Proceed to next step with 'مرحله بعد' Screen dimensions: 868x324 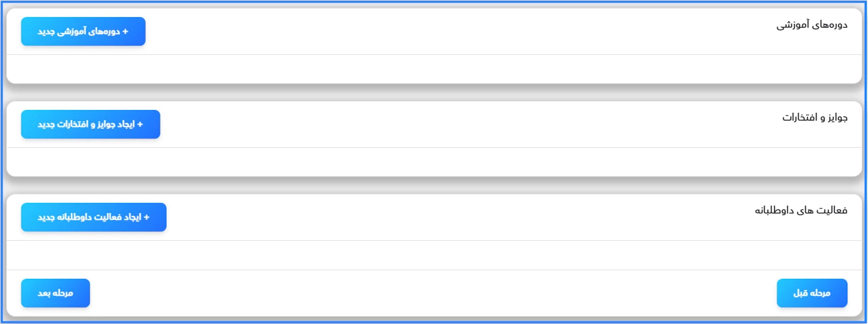point(56,293)
